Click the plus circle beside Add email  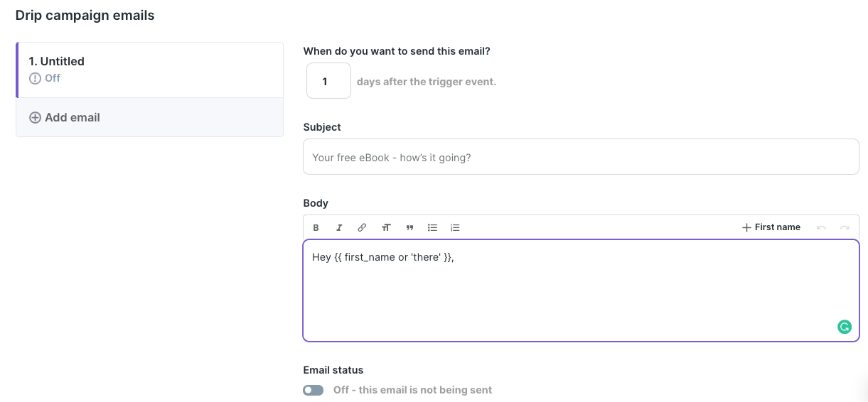pos(35,117)
